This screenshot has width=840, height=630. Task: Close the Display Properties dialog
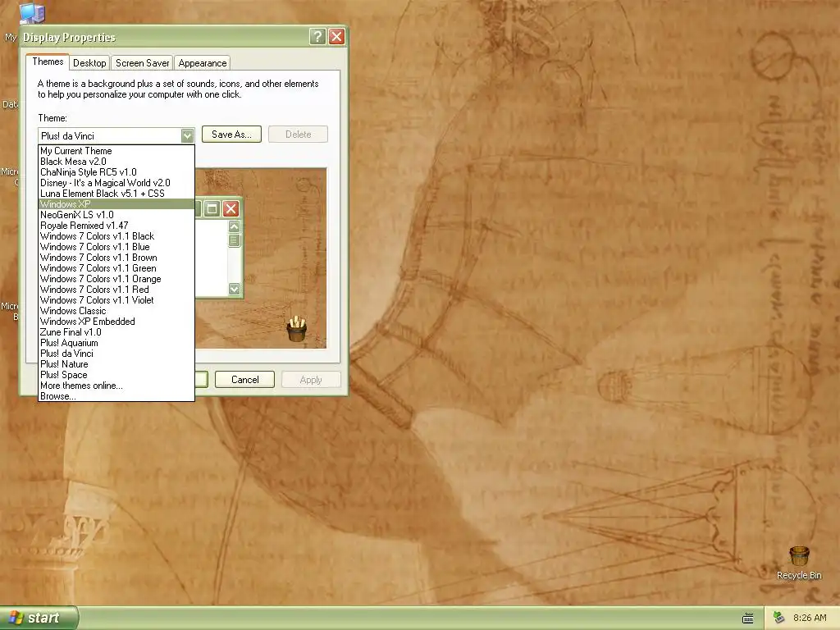tap(336, 36)
